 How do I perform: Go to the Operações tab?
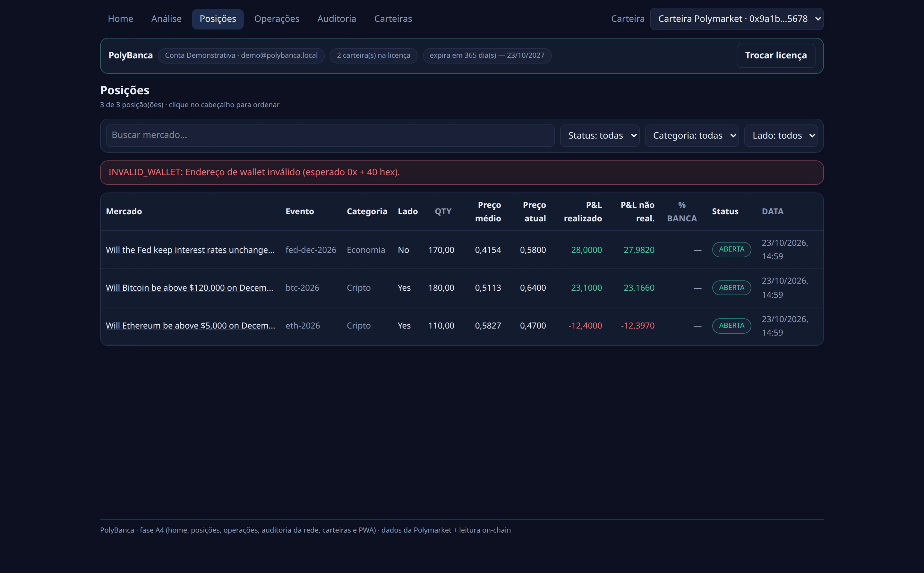[277, 19]
